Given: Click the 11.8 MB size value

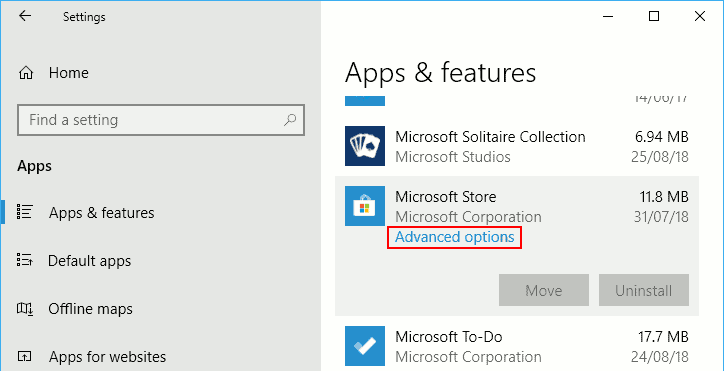Looking at the screenshot, I should tap(664, 196).
